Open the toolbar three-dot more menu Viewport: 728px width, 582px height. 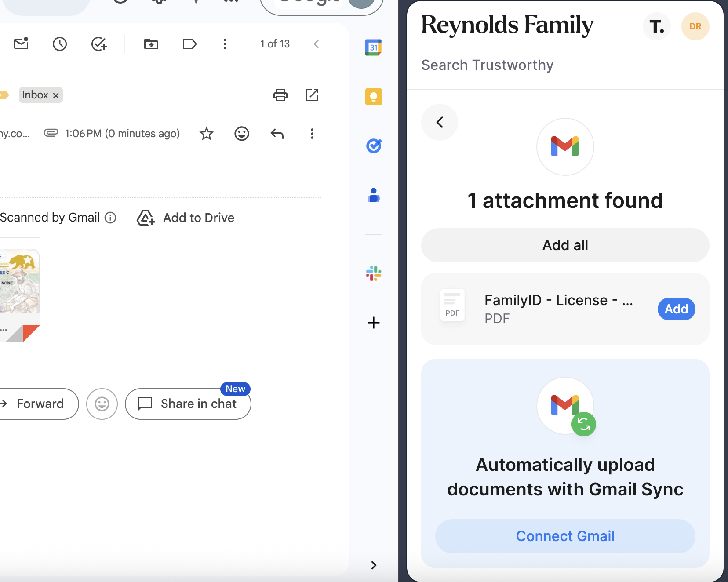(x=225, y=44)
